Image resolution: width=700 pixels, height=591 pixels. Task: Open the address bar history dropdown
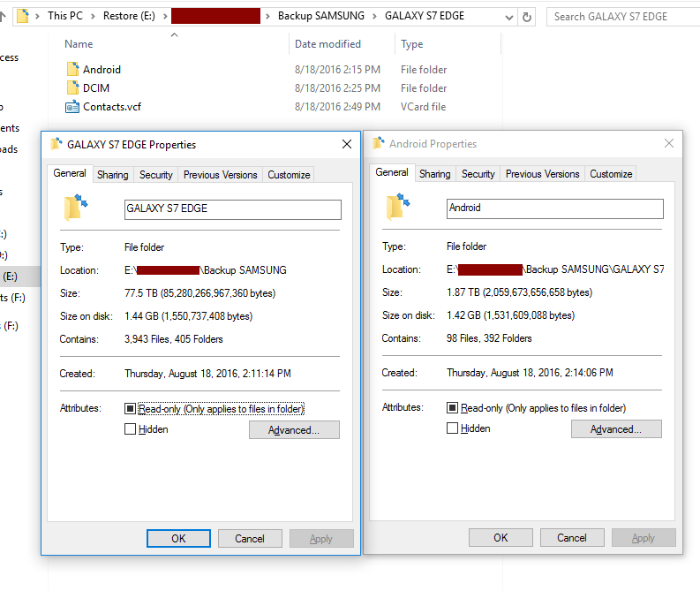(508, 17)
